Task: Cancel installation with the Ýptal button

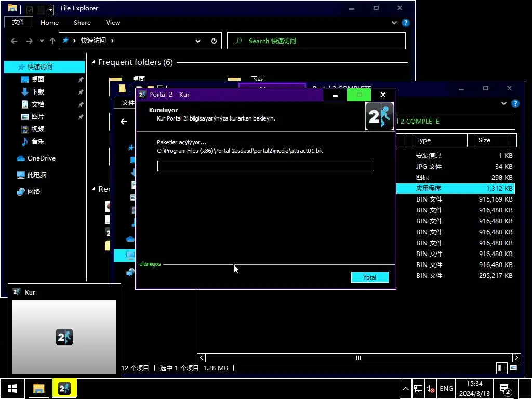Action: click(370, 277)
